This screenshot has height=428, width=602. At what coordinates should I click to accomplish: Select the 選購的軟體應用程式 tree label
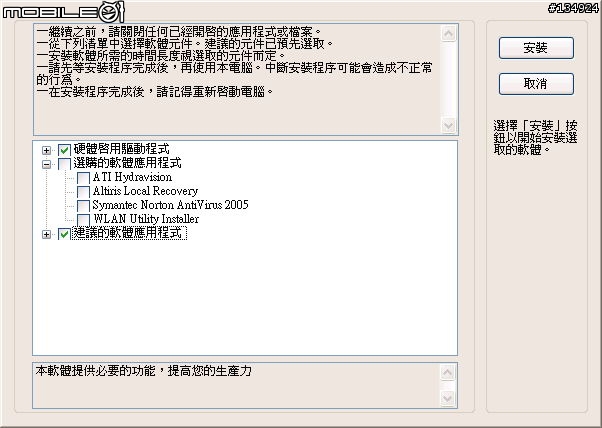pyautogui.click(x=127, y=163)
